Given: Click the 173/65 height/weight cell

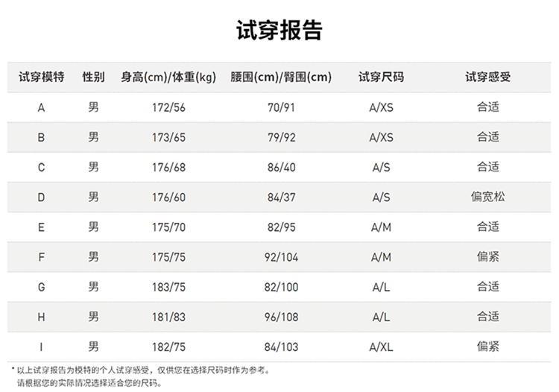Looking at the screenshot, I should [168, 137].
